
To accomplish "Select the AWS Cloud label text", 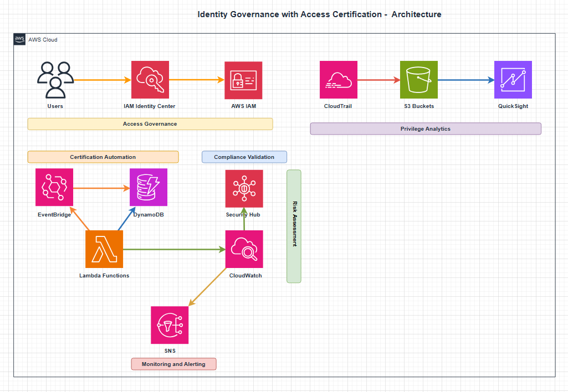I will (43, 40).
